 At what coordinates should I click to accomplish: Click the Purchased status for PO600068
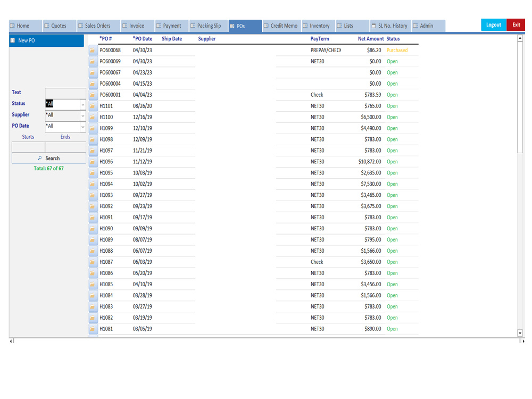click(x=397, y=50)
